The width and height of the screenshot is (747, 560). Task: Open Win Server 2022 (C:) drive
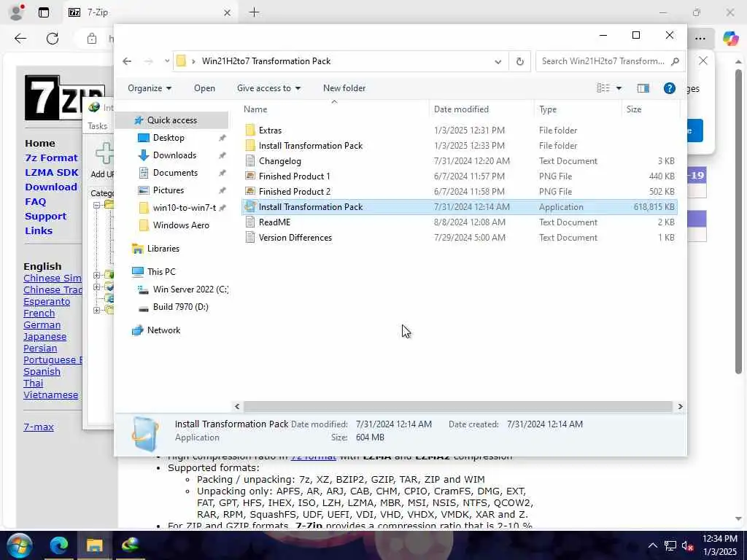click(190, 289)
